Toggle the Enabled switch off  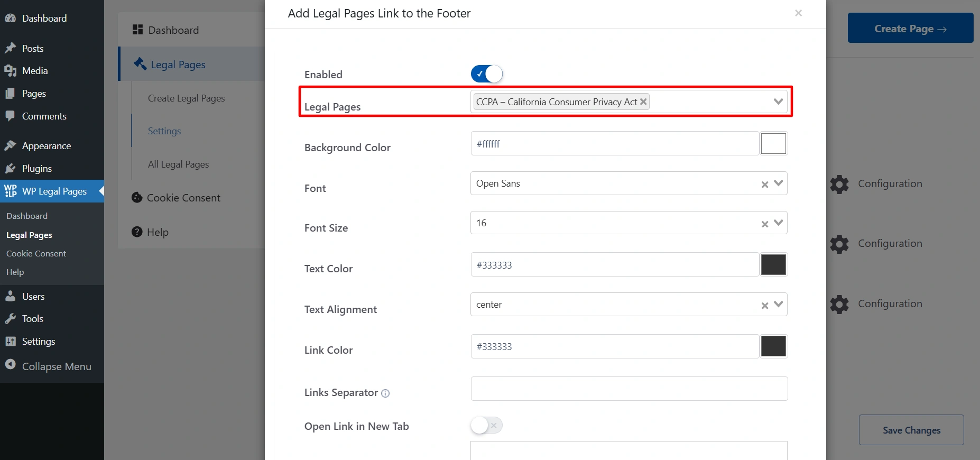(x=486, y=74)
